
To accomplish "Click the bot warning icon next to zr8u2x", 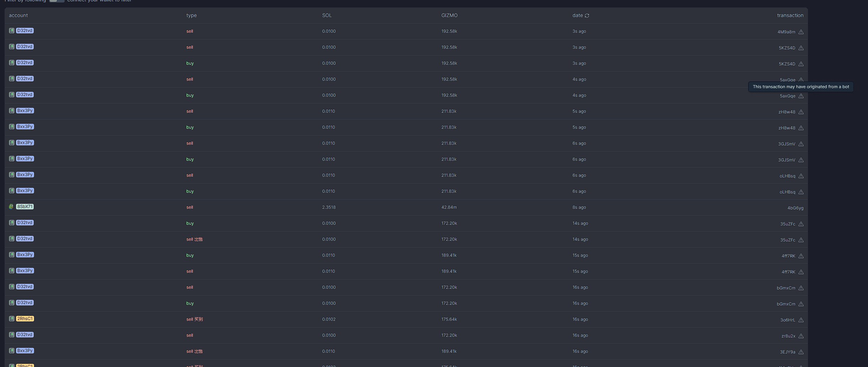I will (x=801, y=336).
